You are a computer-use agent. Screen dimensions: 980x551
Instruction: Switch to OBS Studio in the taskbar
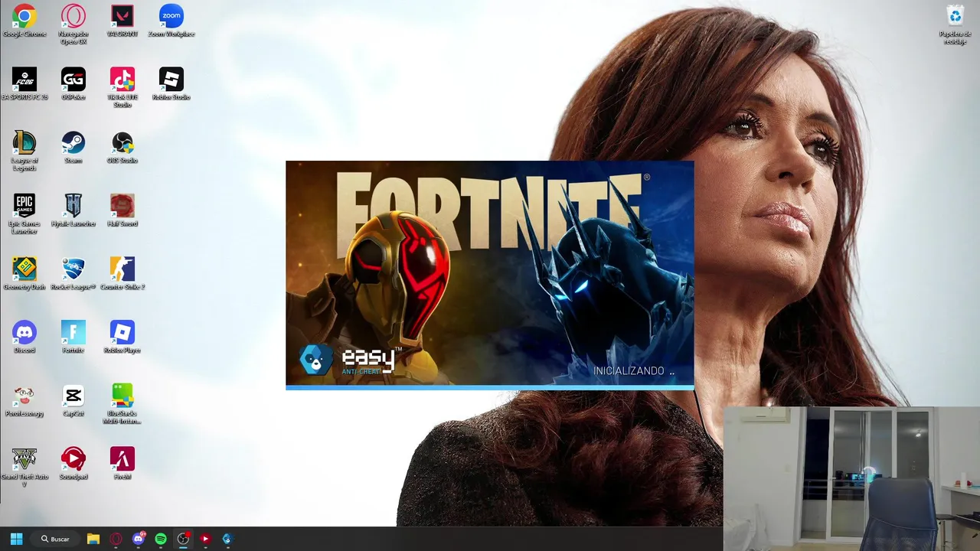point(183,539)
